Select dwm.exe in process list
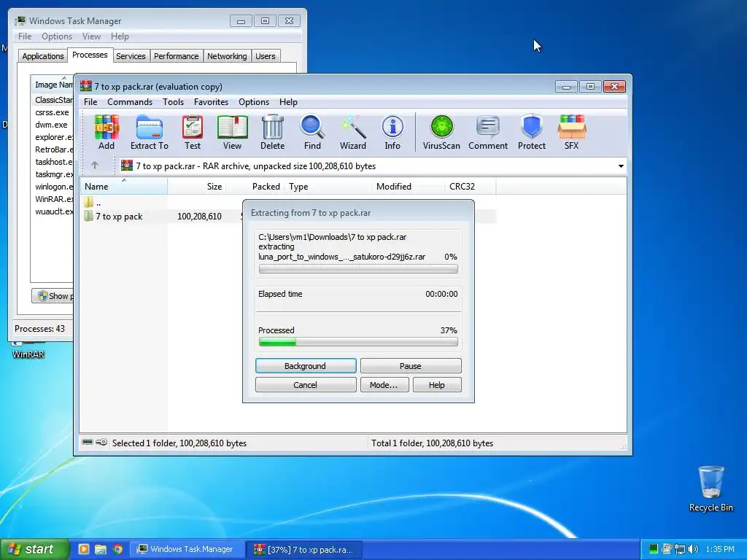 52,125
